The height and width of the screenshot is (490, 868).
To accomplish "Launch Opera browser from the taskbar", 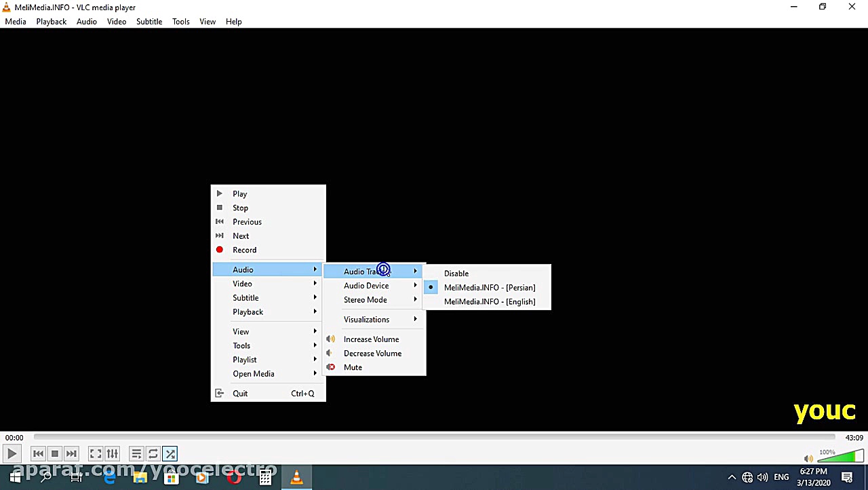I will pyautogui.click(x=234, y=478).
